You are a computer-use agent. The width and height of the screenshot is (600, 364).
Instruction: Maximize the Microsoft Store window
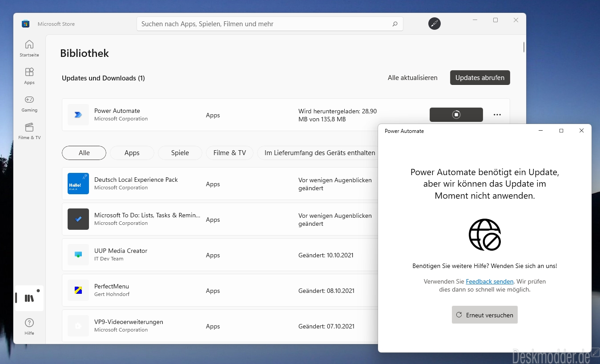tap(495, 20)
